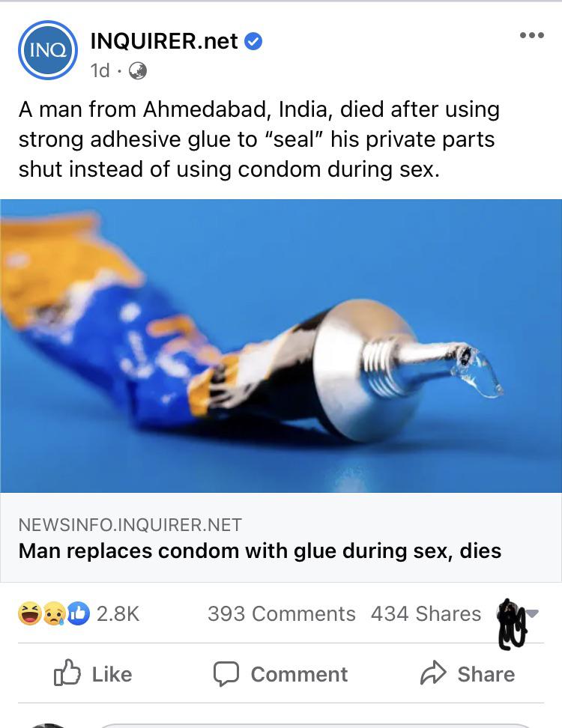562x728 pixels.
Task: Open the dropdown arrow beside the scribbled avatar
Action: [533, 613]
